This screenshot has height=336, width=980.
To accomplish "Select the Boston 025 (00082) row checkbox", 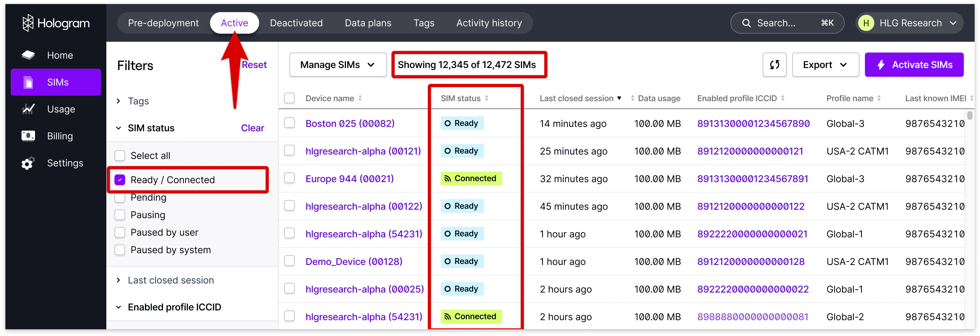I will point(289,123).
